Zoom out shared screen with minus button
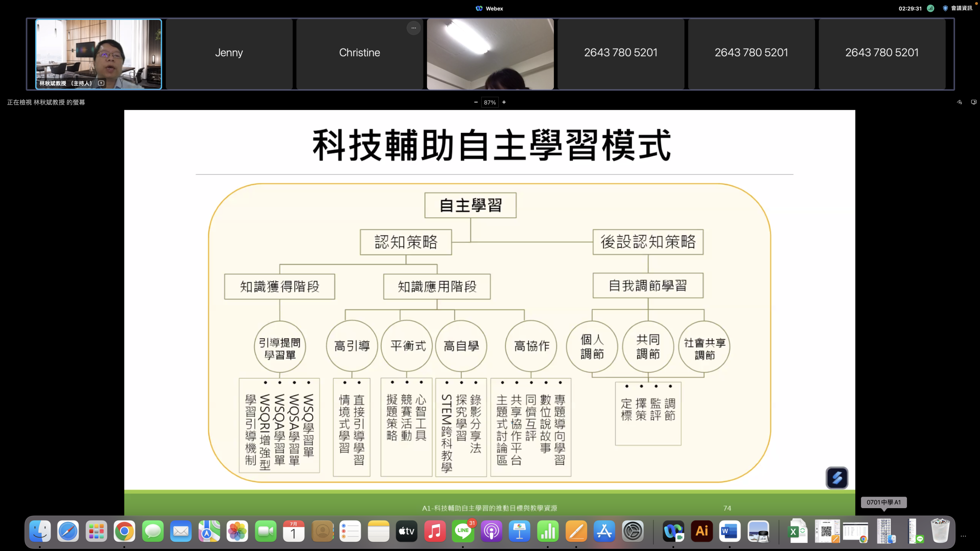The width and height of the screenshot is (980, 551). [476, 102]
